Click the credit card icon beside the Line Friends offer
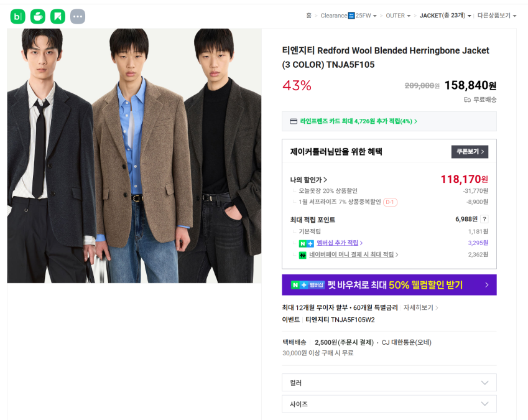 coord(294,121)
